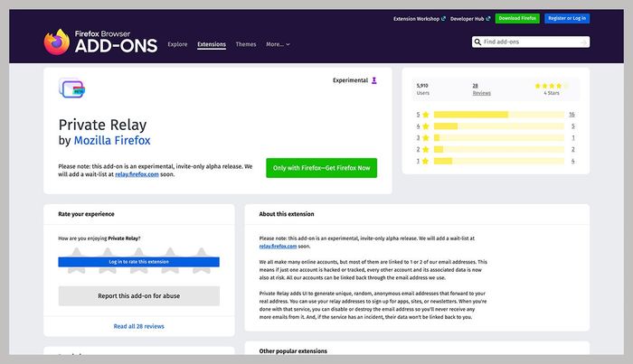The image size is (633, 364).
Task: Click the Experimental label text
Action: (351, 80)
